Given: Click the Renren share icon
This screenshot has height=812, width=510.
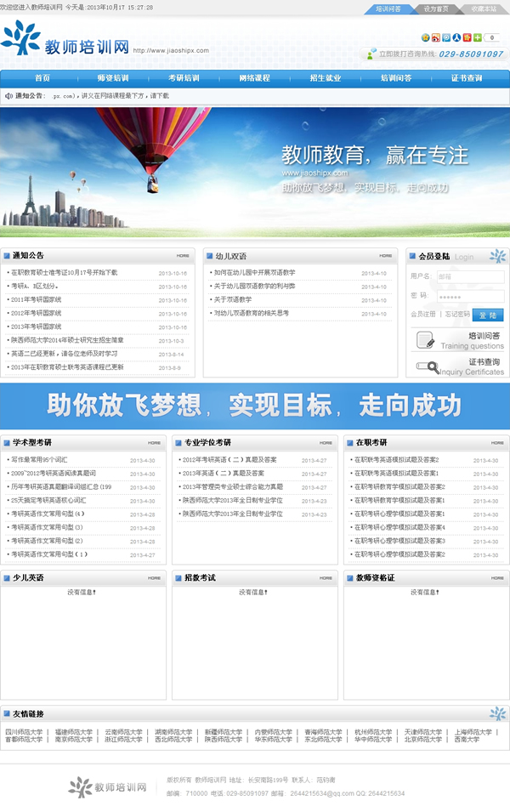Looking at the screenshot, I should pos(456,37).
